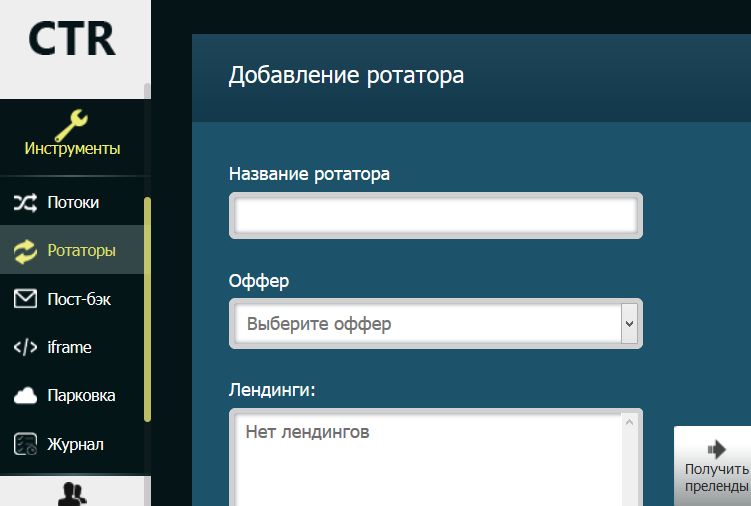Open the users section icon below Журнал
The width and height of the screenshot is (751, 506).
[x=72, y=494]
